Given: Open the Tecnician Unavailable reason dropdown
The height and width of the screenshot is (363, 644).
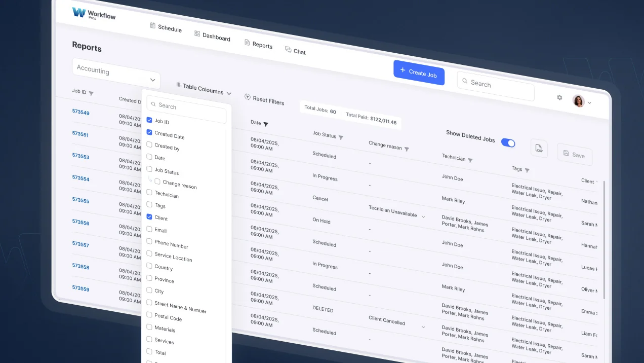Looking at the screenshot, I should click(x=423, y=216).
